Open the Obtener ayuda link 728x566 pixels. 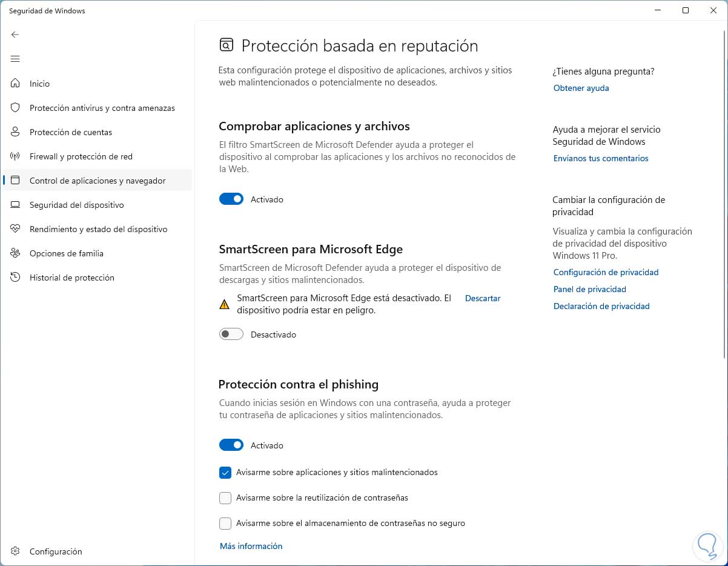[581, 88]
